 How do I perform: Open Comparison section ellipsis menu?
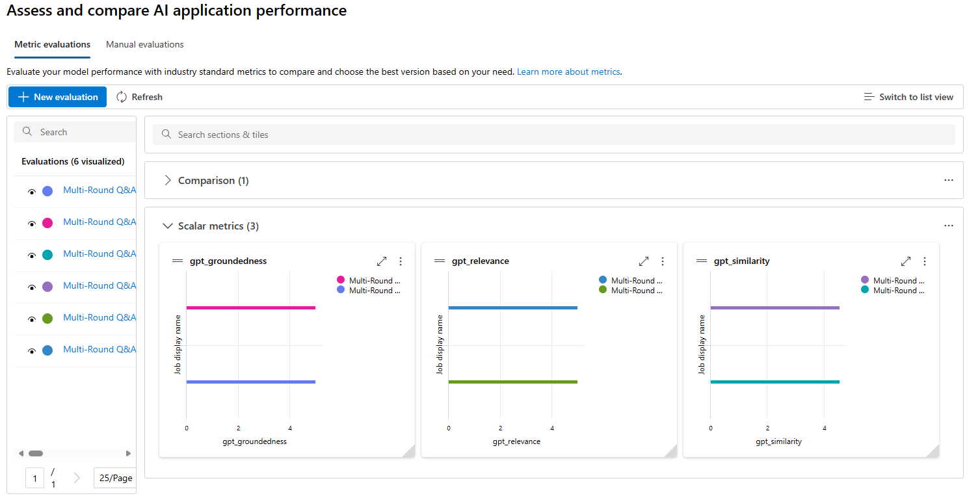coord(949,180)
